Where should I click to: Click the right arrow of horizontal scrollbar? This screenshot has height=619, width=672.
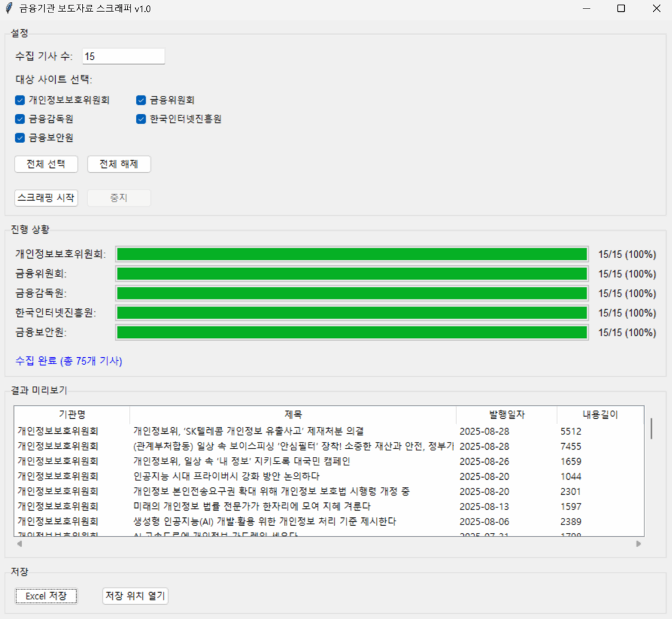(x=639, y=544)
